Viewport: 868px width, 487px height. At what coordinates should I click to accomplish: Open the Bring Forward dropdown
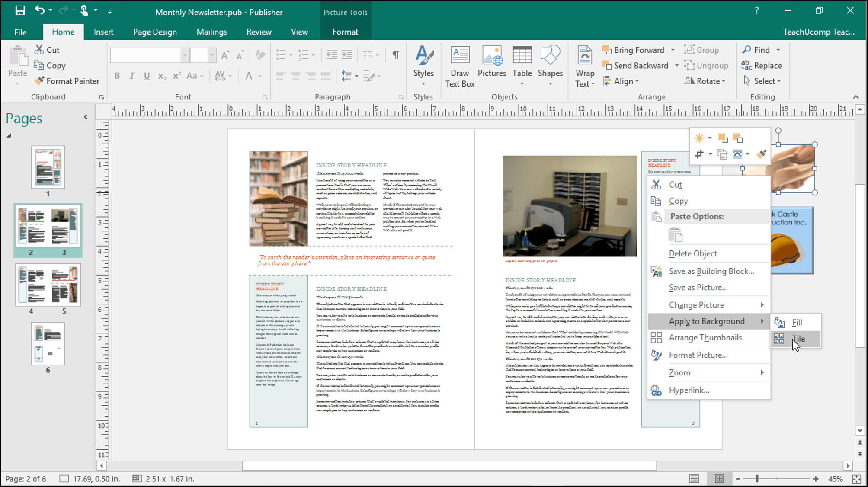point(673,50)
